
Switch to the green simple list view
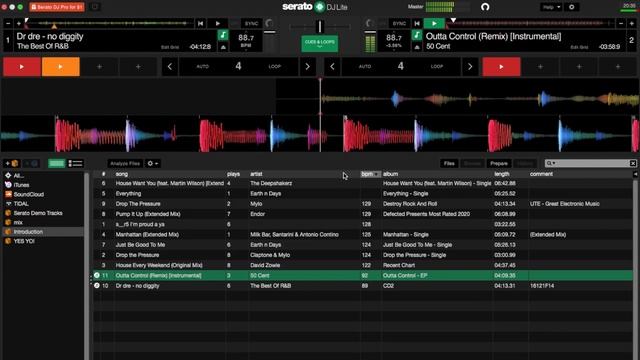(57, 163)
